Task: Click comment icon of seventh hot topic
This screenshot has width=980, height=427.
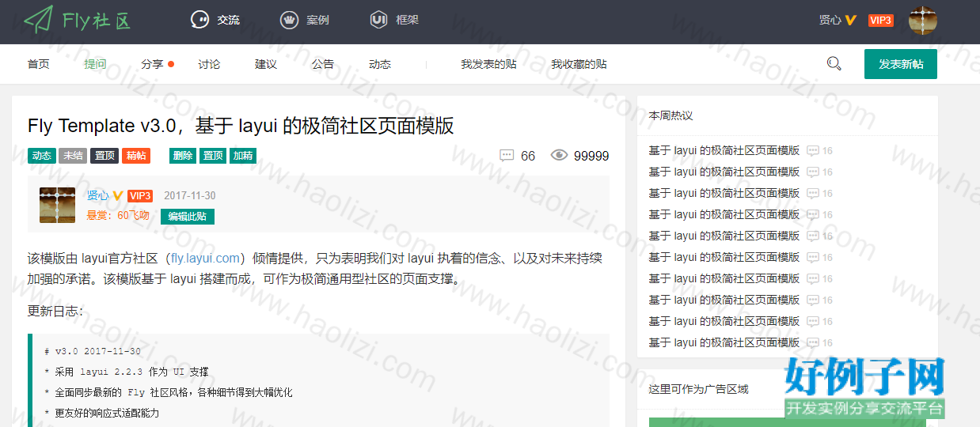Action: coord(812,279)
